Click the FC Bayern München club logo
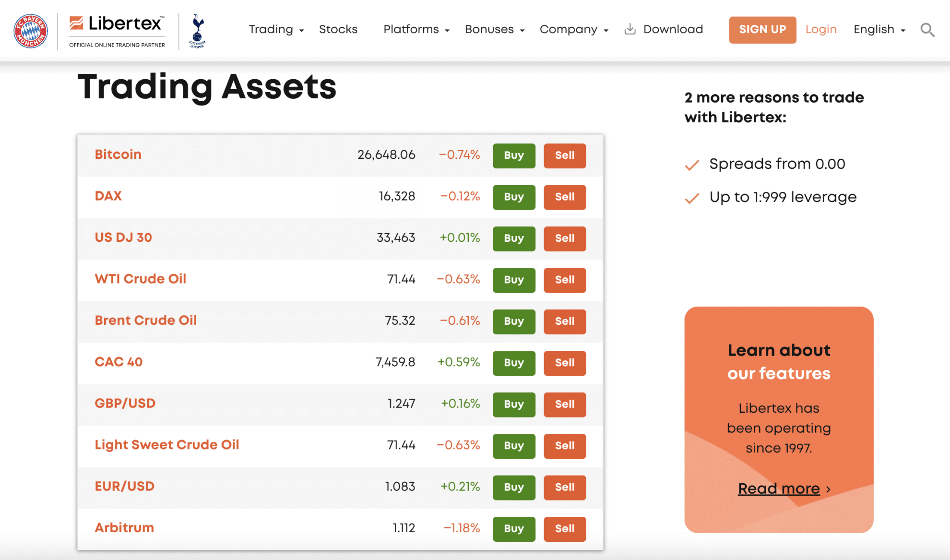 click(x=30, y=30)
